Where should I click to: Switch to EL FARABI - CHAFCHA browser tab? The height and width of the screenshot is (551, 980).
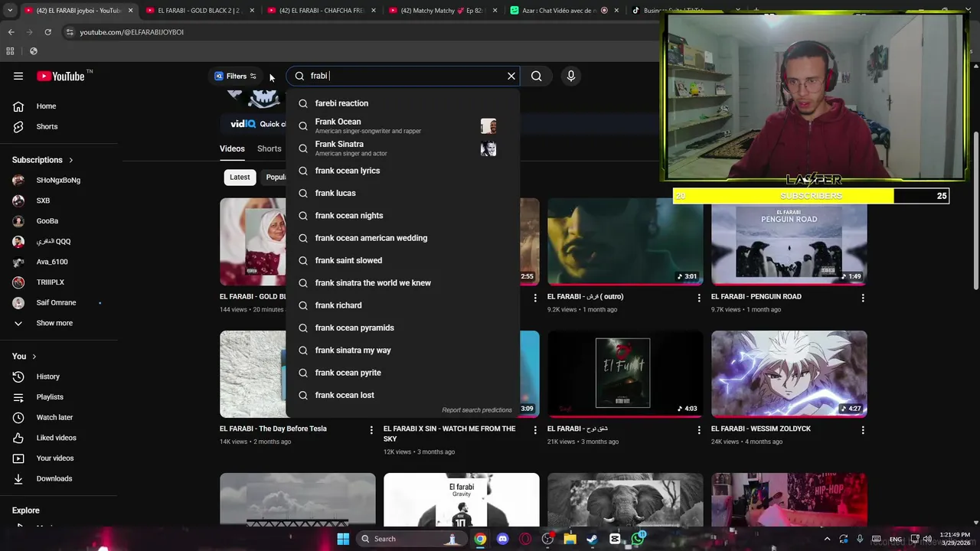point(320,11)
